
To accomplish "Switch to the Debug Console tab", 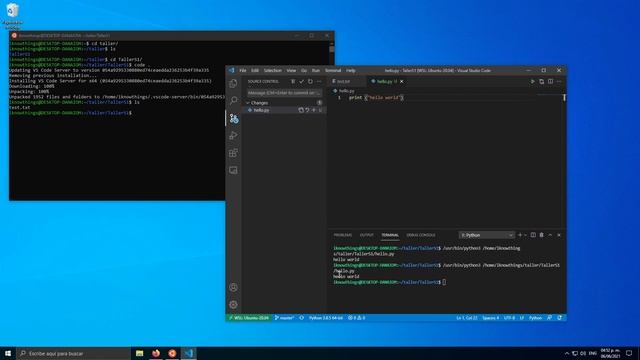I will click(x=421, y=235).
